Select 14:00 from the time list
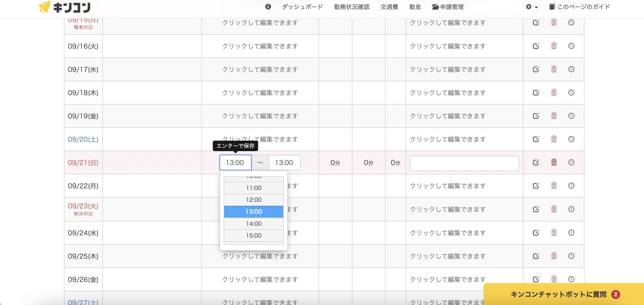Viewport: 644px width, 305px height. [x=254, y=224]
